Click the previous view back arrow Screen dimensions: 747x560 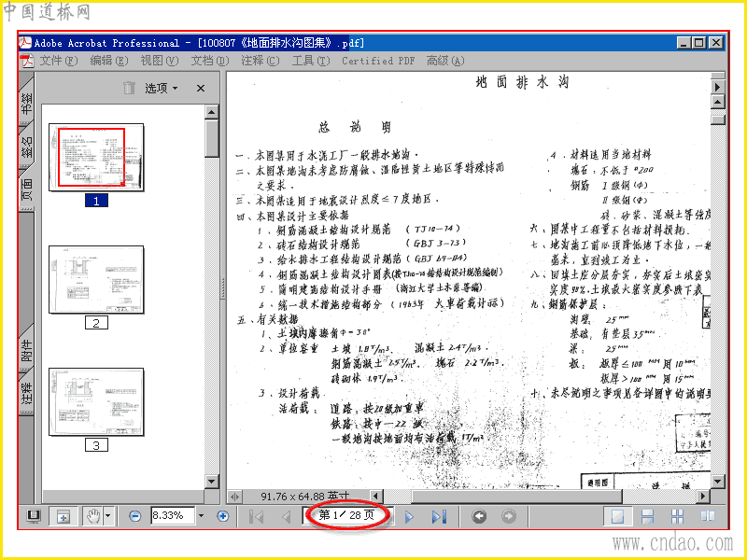pos(479,516)
